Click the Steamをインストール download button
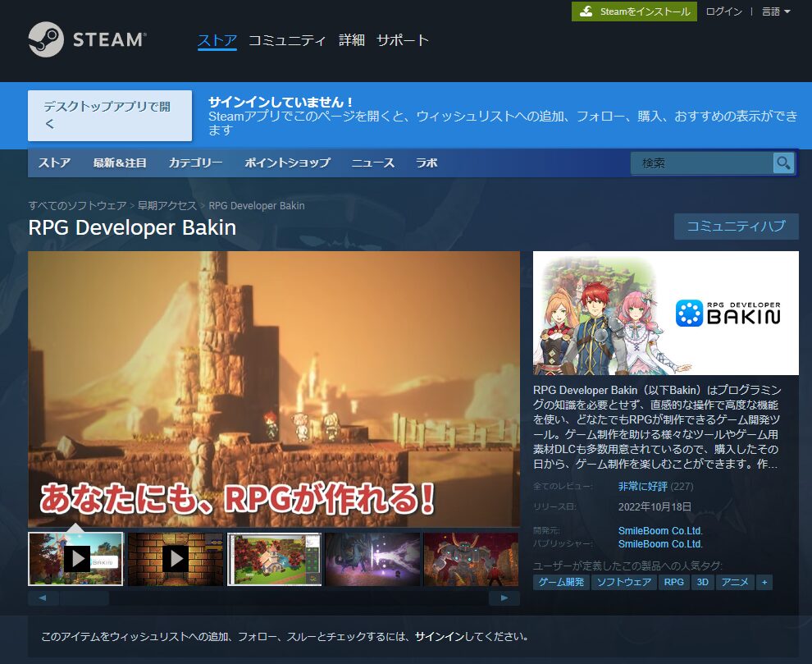The image size is (812, 664). click(634, 11)
